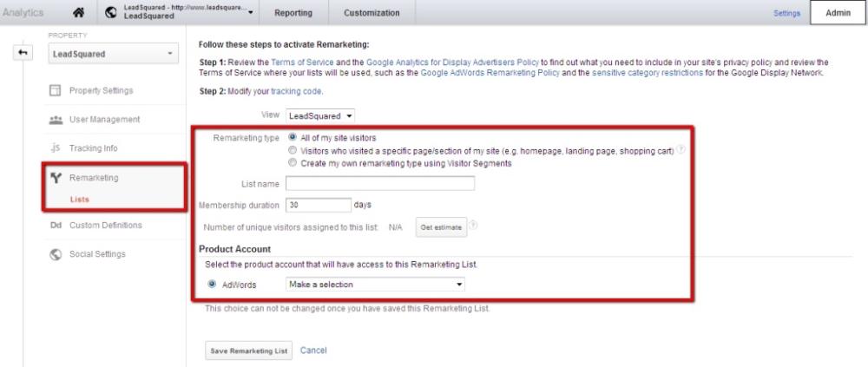Open the Make a selection dropdown
This screenshot has width=868, height=367.
tap(375, 285)
